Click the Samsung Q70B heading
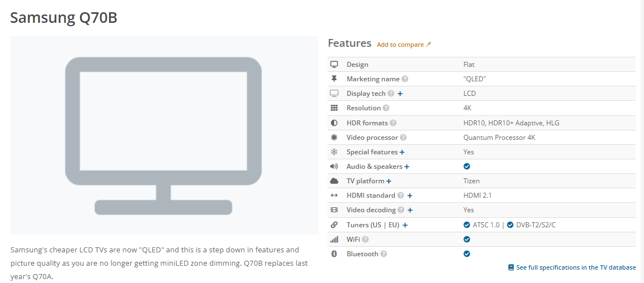644x283 pixels. pyautogui.click(x=63, y=18)
